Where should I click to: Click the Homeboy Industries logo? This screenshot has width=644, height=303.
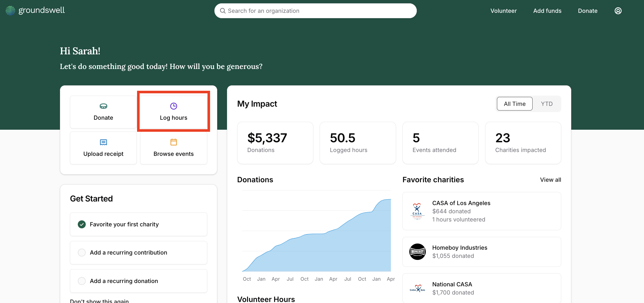pyautogui.click(x=417, y=252)
